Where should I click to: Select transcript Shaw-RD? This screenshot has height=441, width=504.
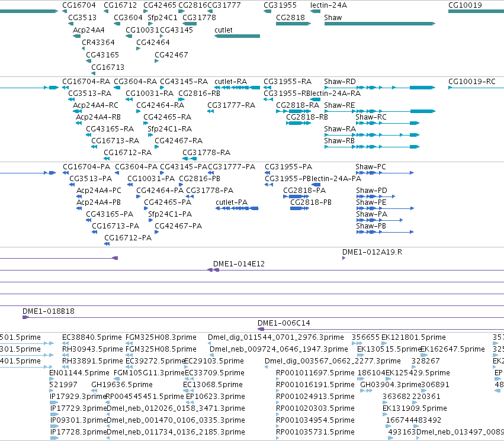pyautogui.click(x=340, y=82)
